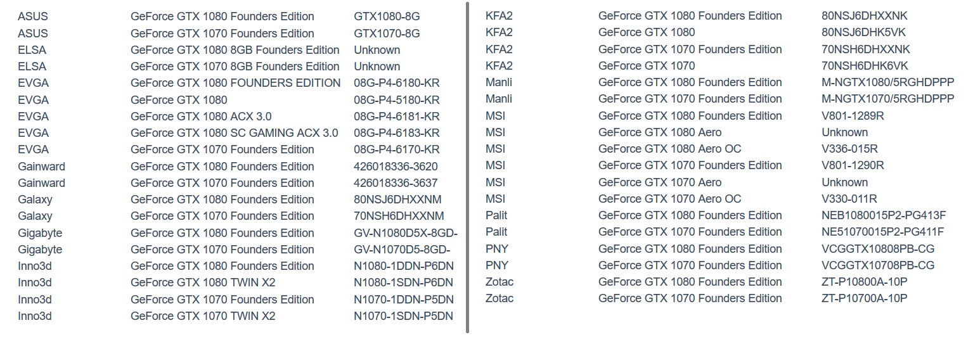Select GeForce GTX 1080 TWIN X2 text
This screenshot has width=980, height=337.
point(203,283)
